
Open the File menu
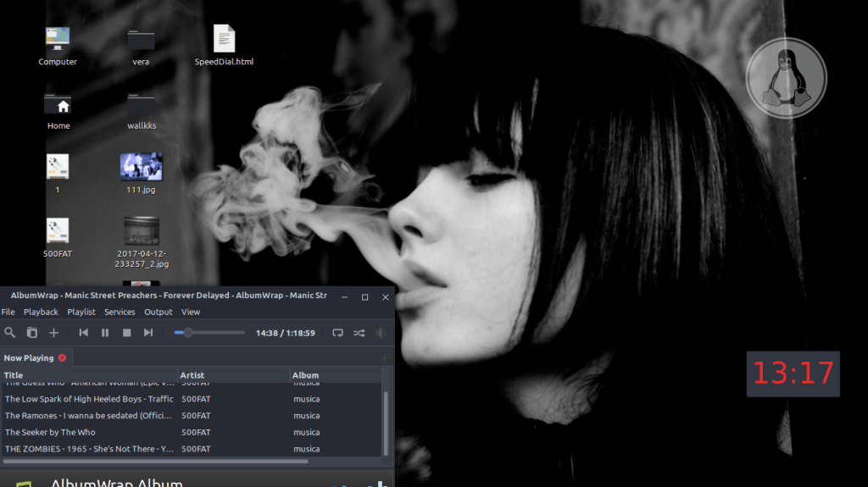click(x=8, y=312)
